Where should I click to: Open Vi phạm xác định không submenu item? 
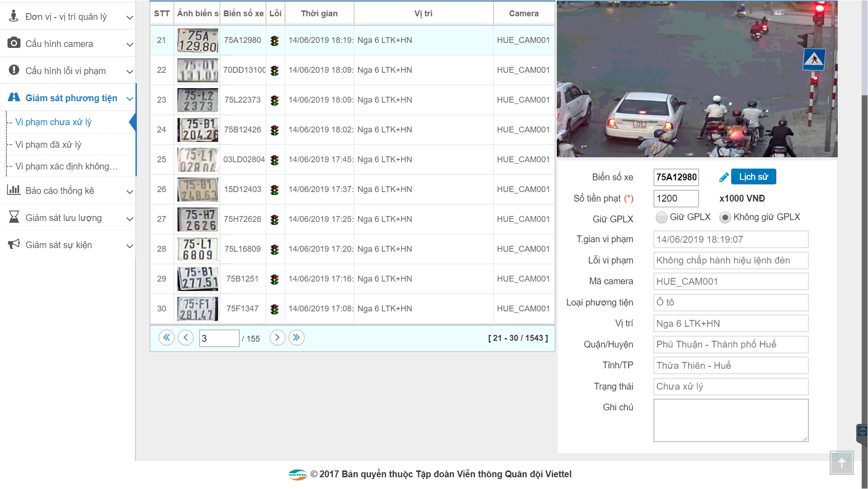tap(66, 166)
